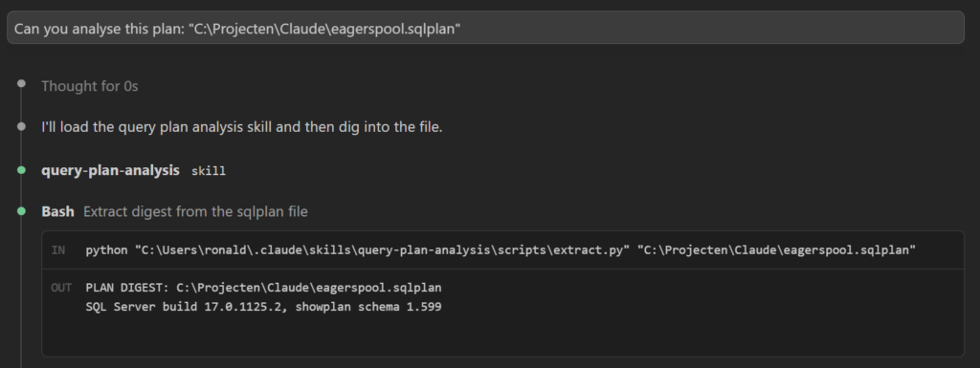Screen dimensions: 980x368
Task: Click the user prompt message box
Action: [x=485, y=28]
